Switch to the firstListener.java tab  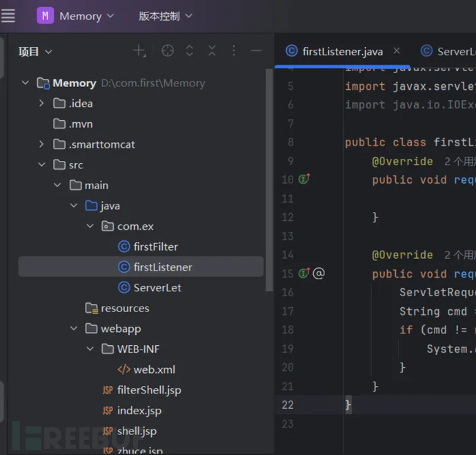coord(342,52)
